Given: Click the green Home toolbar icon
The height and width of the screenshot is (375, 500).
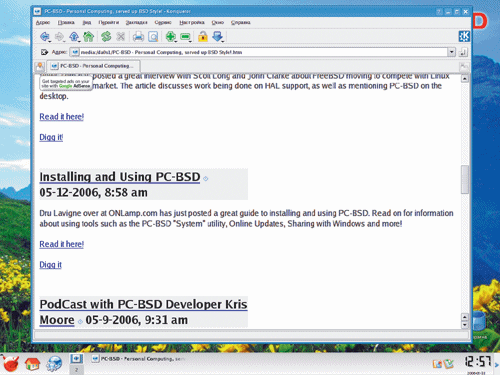Looking at the screenshot, I should (x=89, y=36).
